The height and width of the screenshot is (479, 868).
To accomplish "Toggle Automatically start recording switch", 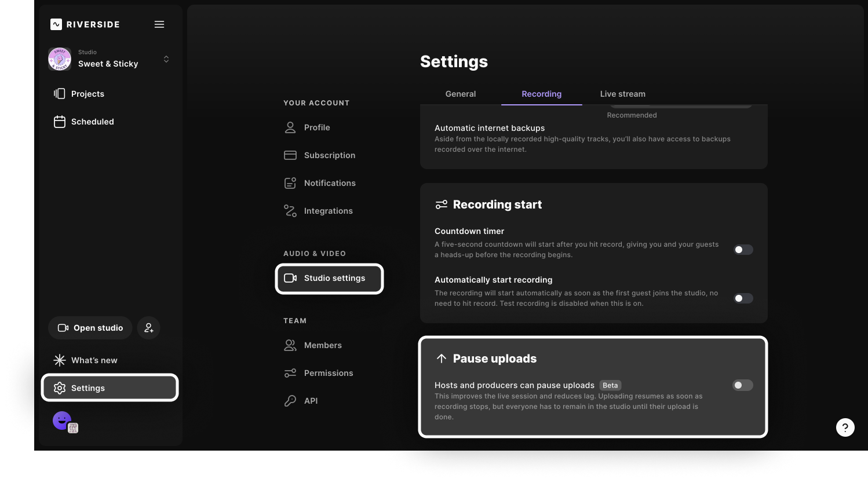I will point(743,298).
